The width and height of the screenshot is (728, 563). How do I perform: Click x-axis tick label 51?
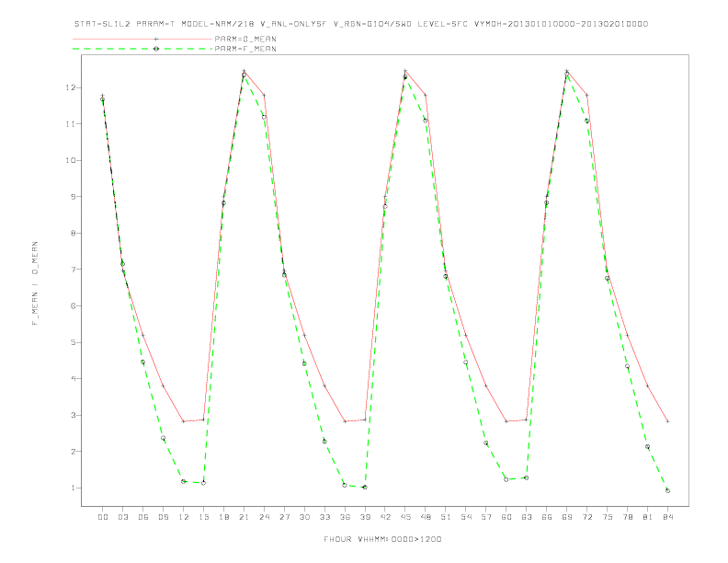446,517
